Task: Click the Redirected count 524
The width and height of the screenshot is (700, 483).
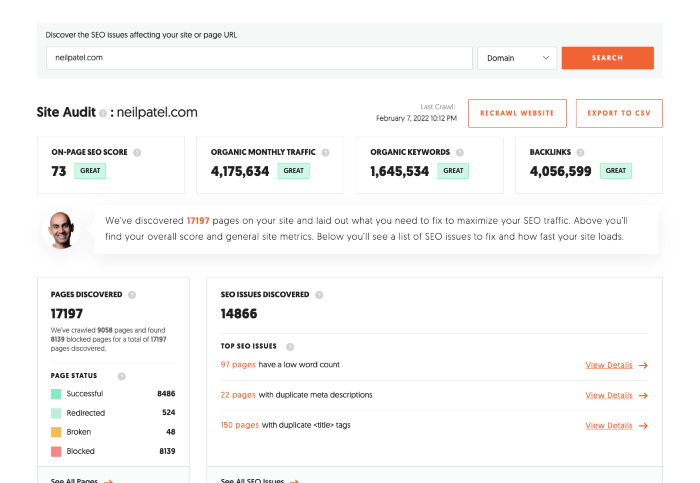Action: click(x=169, y=413)
